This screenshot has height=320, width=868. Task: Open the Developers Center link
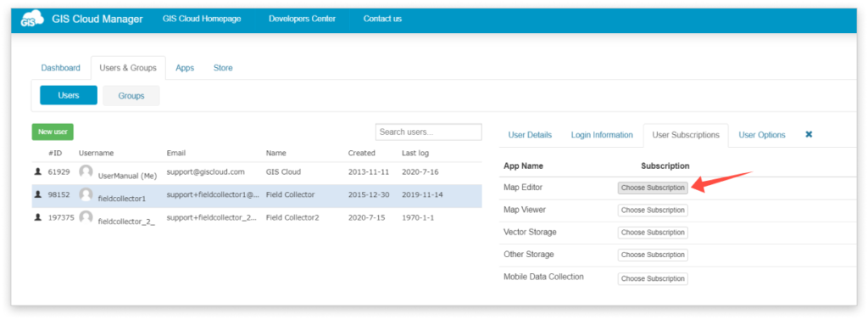click(x=303, y=19)
